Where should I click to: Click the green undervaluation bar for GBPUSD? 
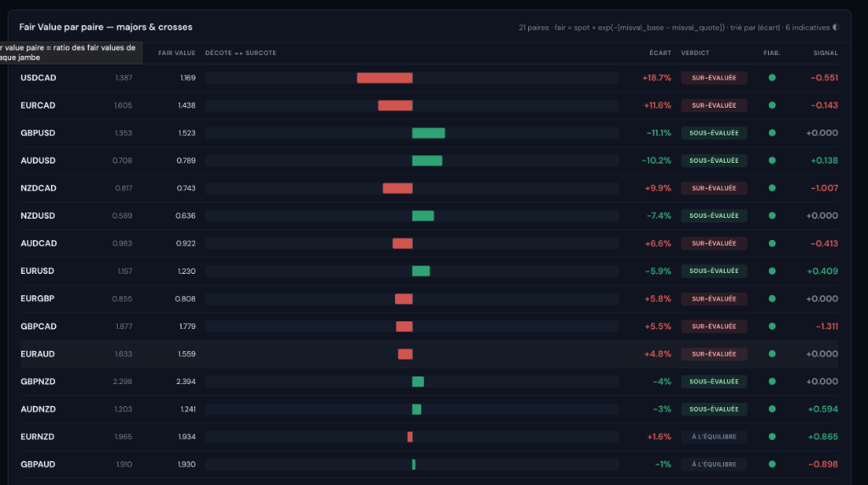tap(428, 133)
